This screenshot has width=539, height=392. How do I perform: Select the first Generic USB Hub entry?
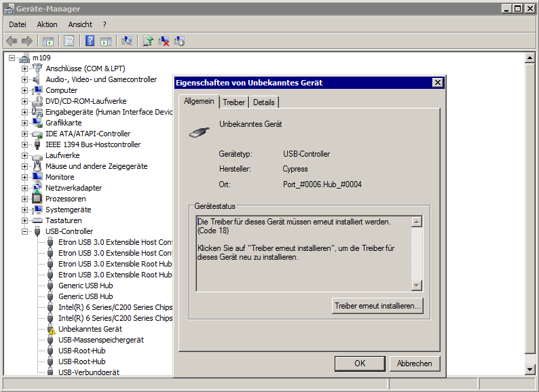(x=86, y=286)
